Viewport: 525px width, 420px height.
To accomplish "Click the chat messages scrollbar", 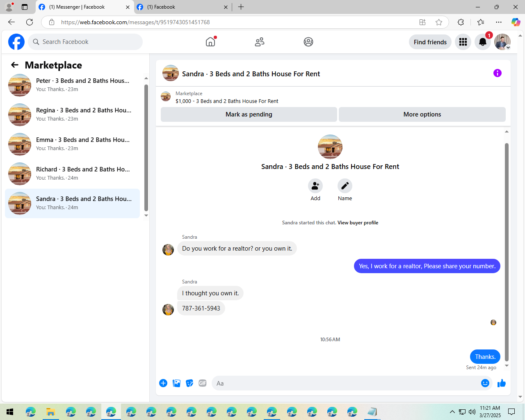I will (x=507, y=252).
